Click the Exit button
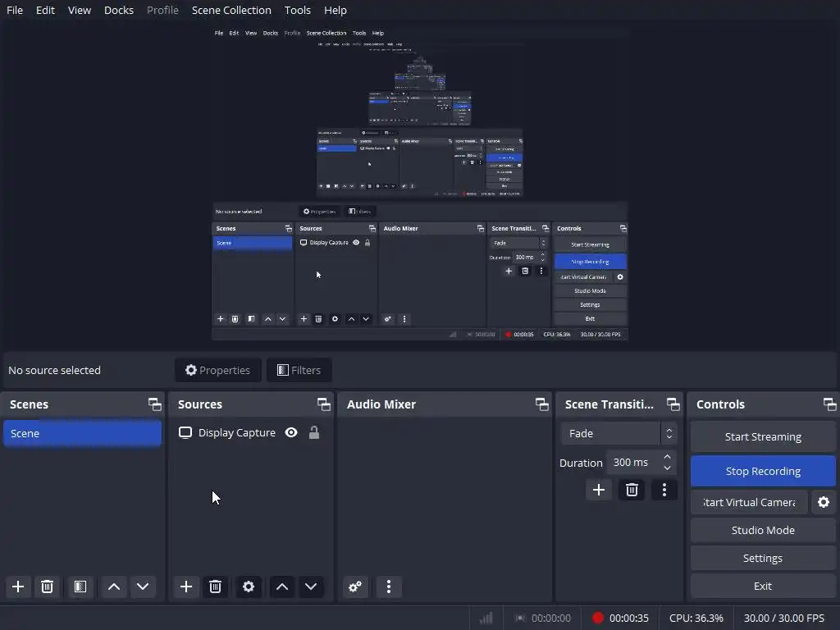 pos(763,586)
